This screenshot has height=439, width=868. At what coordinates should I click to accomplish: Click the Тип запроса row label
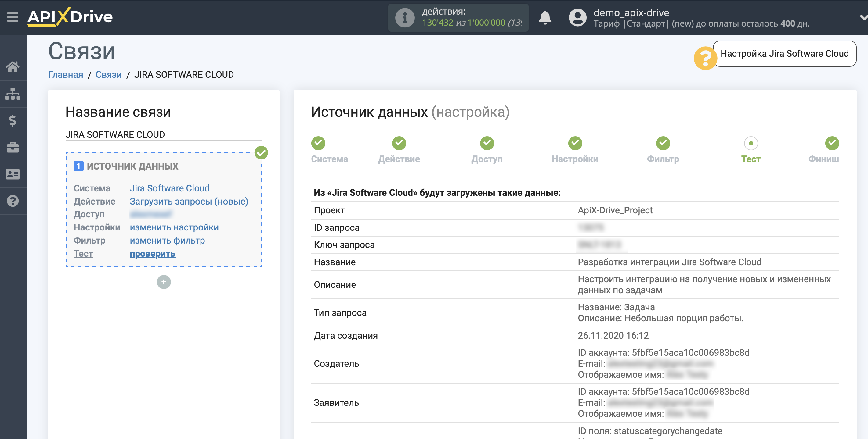click(x=340, y=312)
